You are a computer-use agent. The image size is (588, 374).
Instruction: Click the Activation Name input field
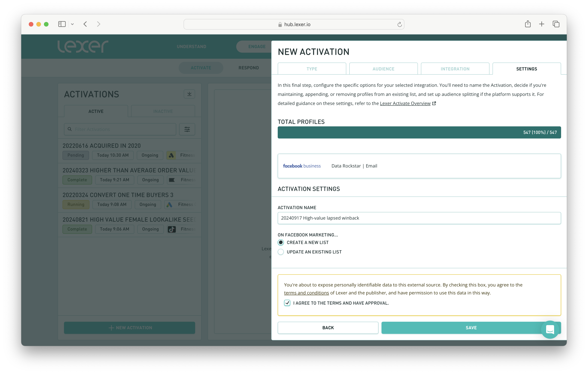click(x=419, y=218)
